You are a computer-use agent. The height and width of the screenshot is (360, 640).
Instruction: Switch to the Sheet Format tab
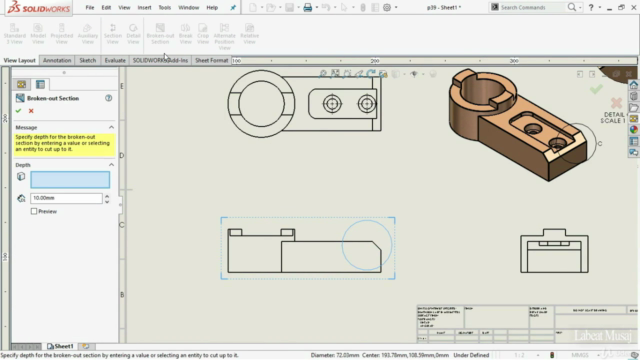pos(211,60)
